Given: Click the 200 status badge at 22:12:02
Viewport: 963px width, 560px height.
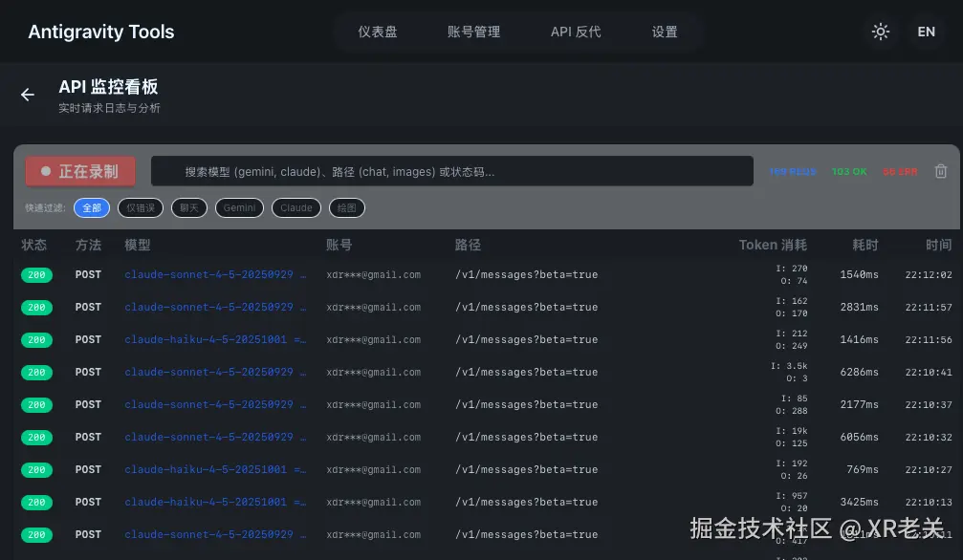Looking at the screenshot, I should click(x=37, y=274).
